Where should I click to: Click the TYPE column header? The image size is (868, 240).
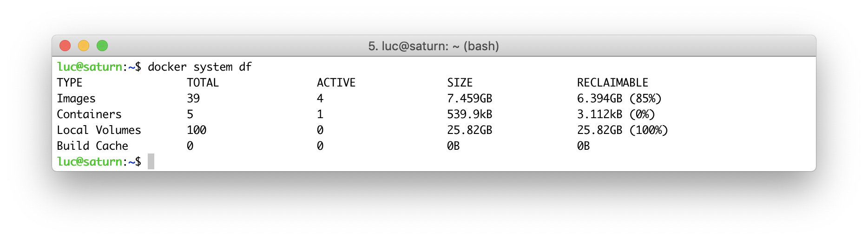coord(70,83)
